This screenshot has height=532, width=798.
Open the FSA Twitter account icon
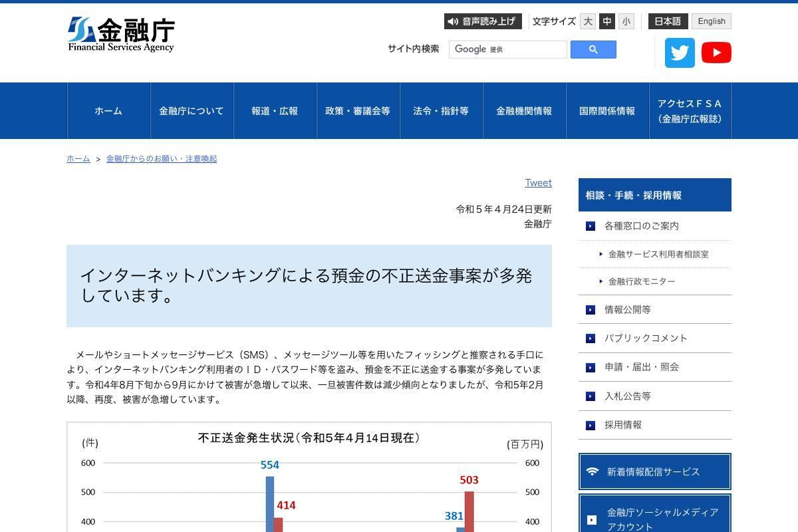(680, 53)
